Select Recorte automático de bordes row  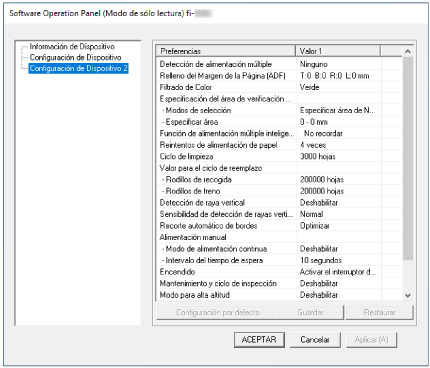click(x=279, y=226)
